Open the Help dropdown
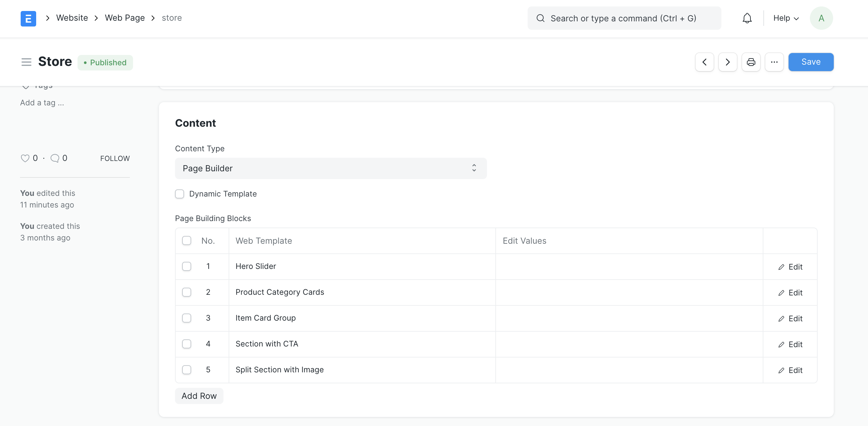 tap(785, 18)
